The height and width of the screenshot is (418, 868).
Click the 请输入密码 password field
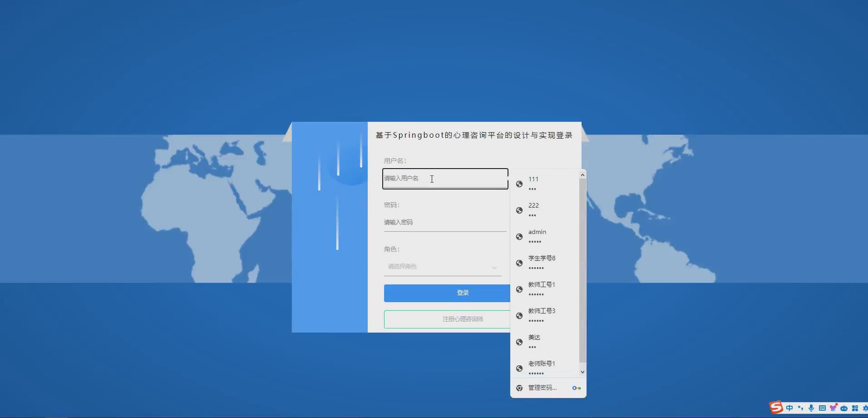coord(445,222)
